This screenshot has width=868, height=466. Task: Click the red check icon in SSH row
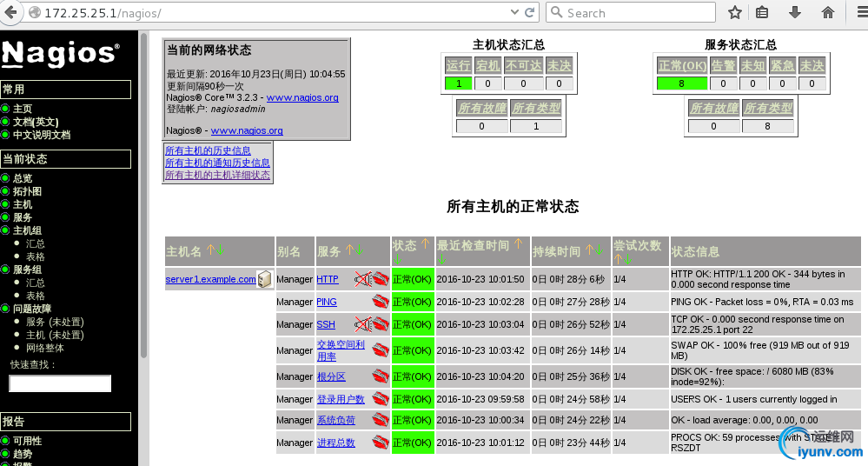(381, 324)
